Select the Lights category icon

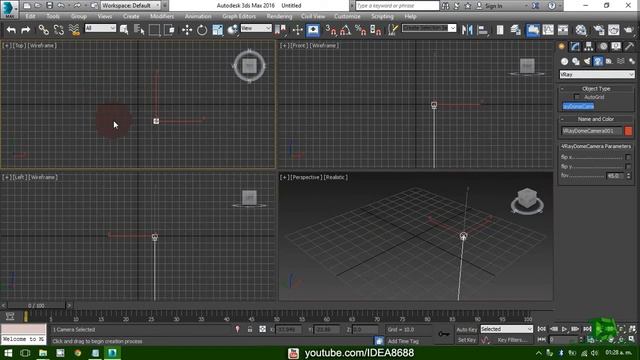tap(587, 61)
